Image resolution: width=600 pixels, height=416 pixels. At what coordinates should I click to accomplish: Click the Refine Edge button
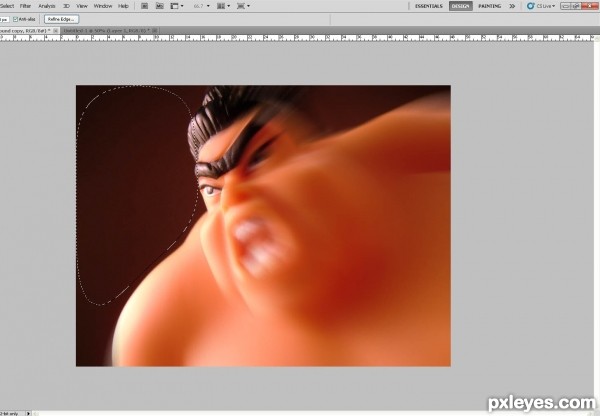pos(61,19)
